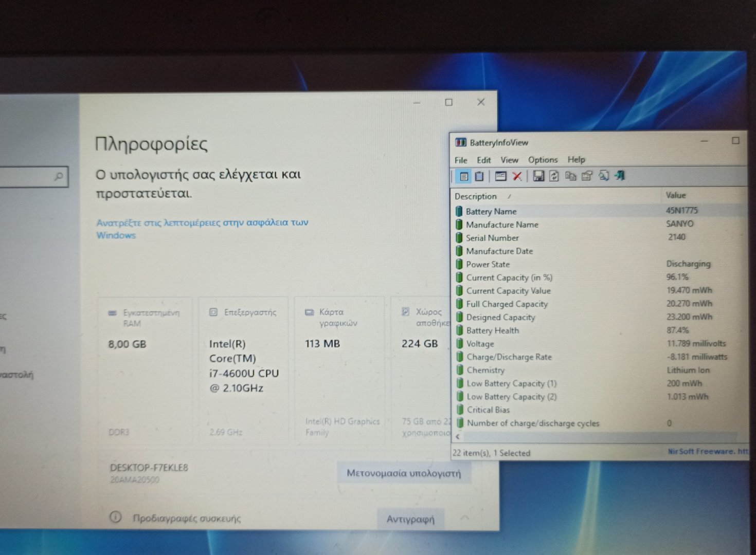
Task: Click the Advanced Options window toolbar icon
Action: [x=500, y=176]
